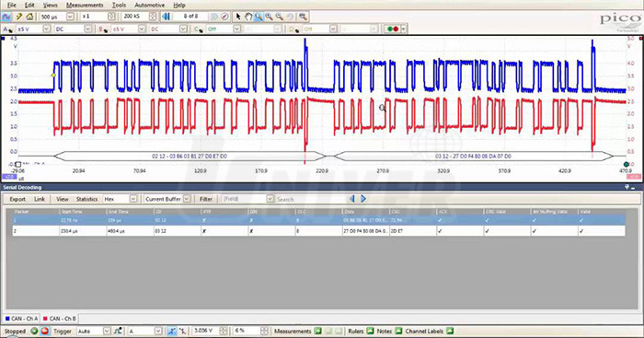Click the yellow trigger marker on waveform

pyautogui.click(x=53, y=76)
